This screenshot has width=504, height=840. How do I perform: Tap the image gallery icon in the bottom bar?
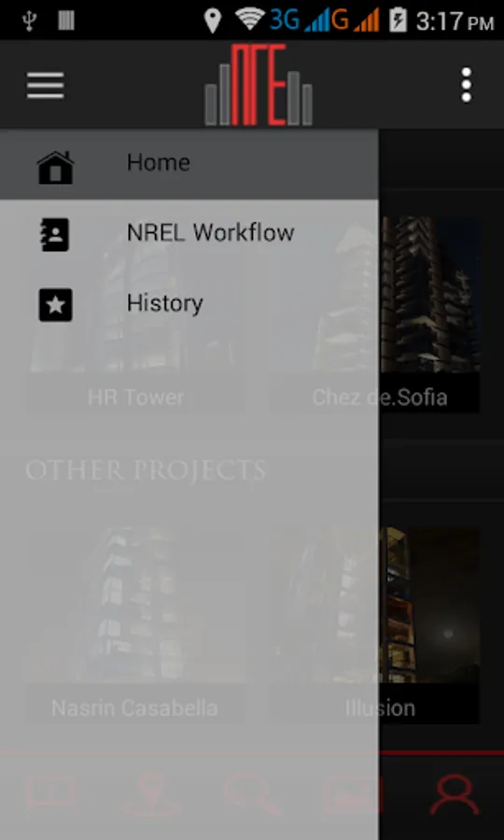point(353,795)
